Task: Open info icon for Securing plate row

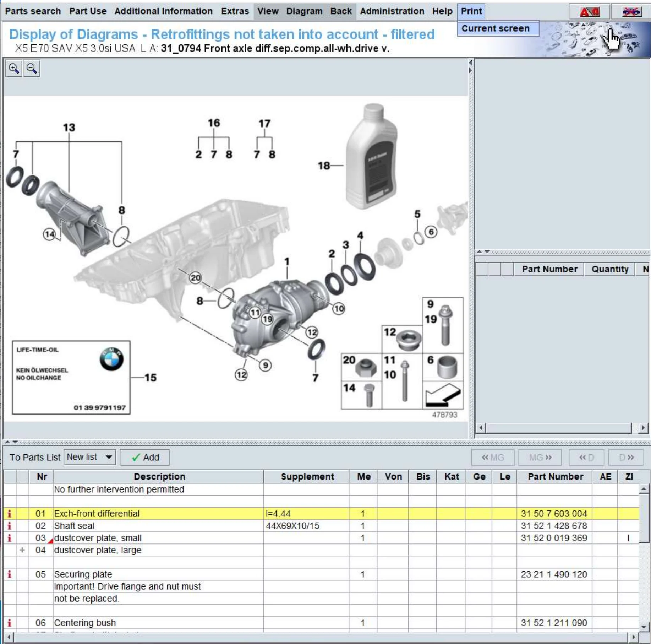Action: click(9, 574)
